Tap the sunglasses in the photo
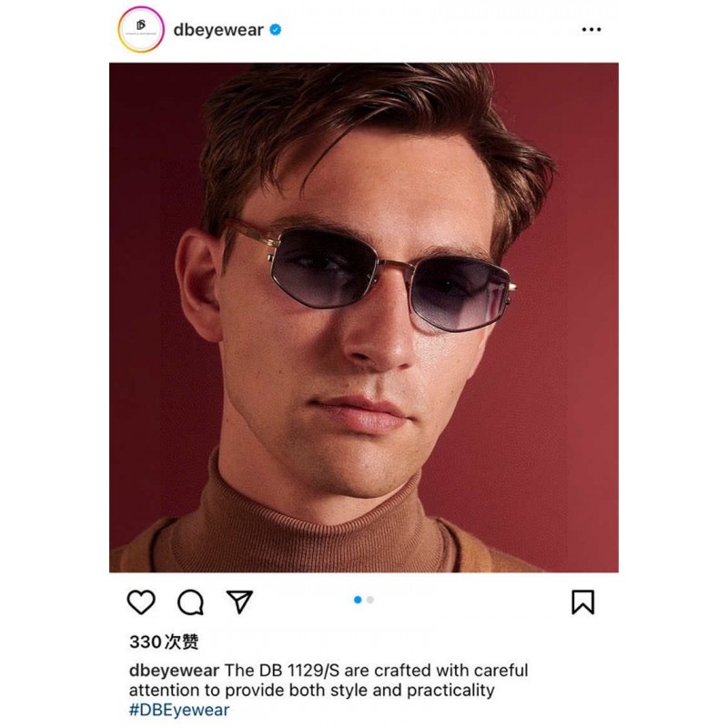The image size is (728, 728). tap(371, 277)
